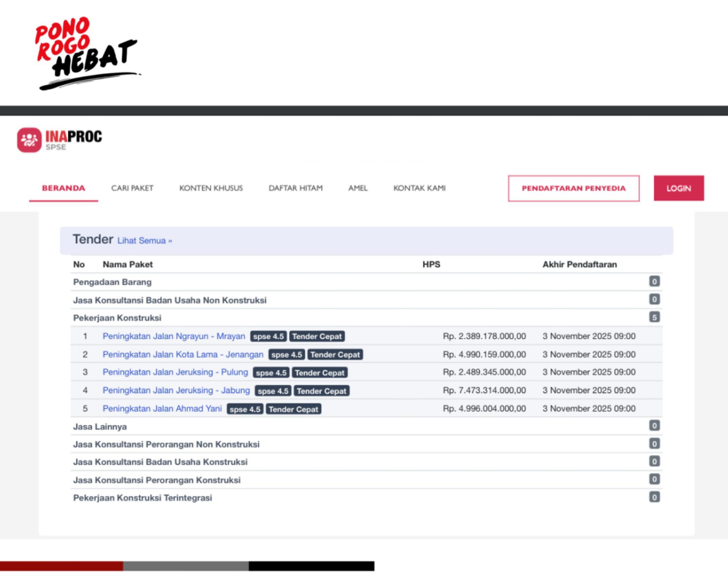The height and width of the screenshot is (580, 728).
Task: Click the Pendaftaran Penyedia button
Action: click(x=573, y=188)
